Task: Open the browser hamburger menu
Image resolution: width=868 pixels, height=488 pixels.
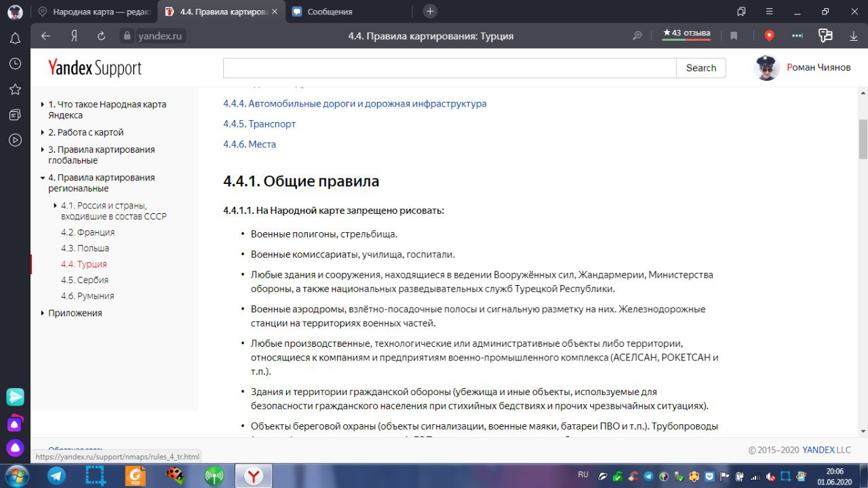Action: 769,12
